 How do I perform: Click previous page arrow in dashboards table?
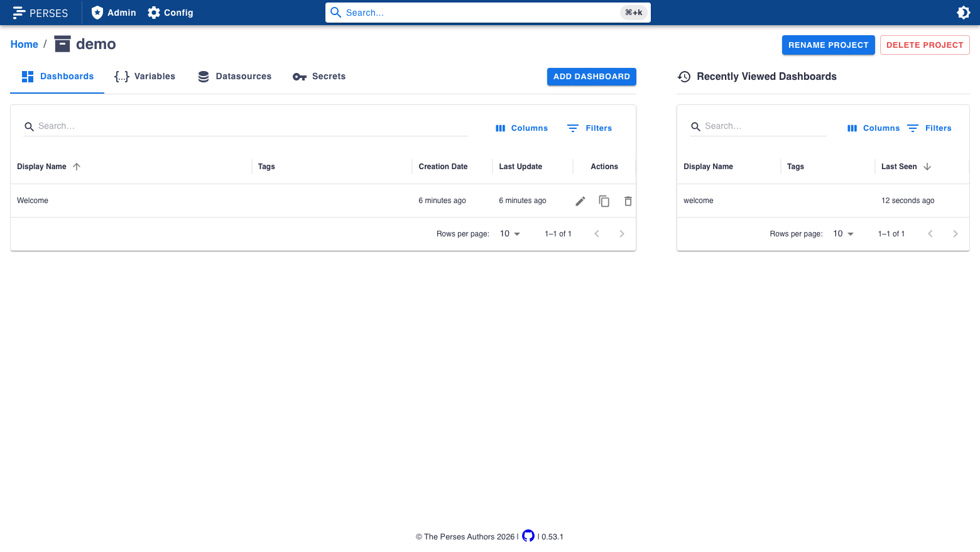tap(597, 234)
